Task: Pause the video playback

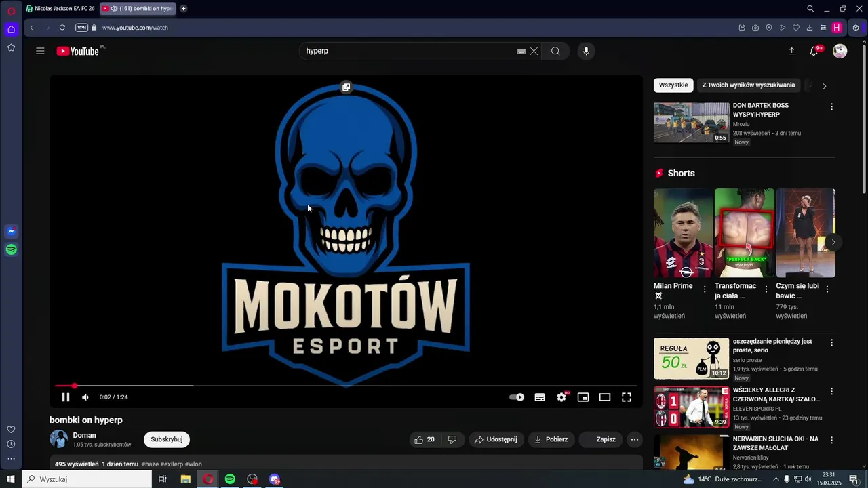Action: [66, 397]
